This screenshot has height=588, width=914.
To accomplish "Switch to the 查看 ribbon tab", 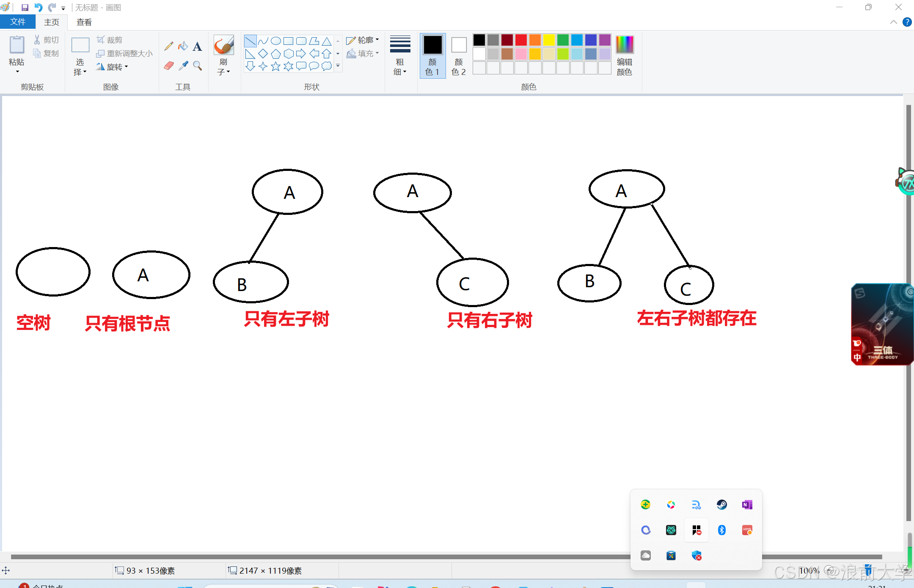I will pos(84,22).
